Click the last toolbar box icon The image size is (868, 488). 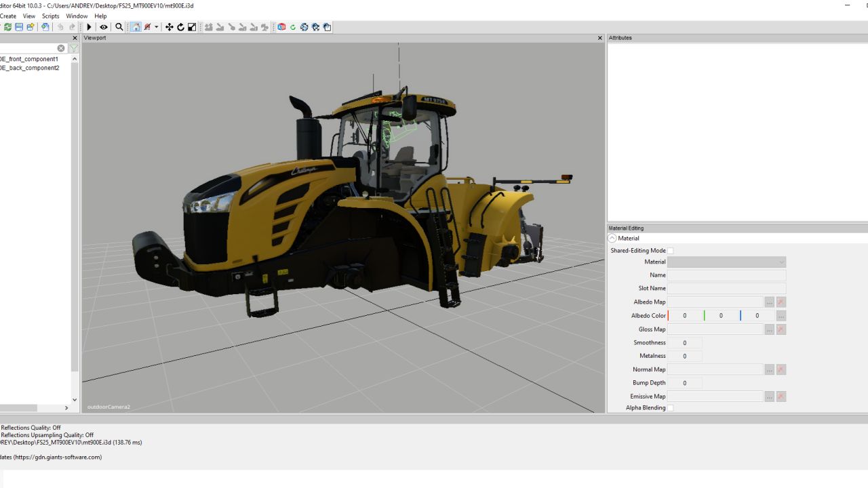tap(327, 27)
